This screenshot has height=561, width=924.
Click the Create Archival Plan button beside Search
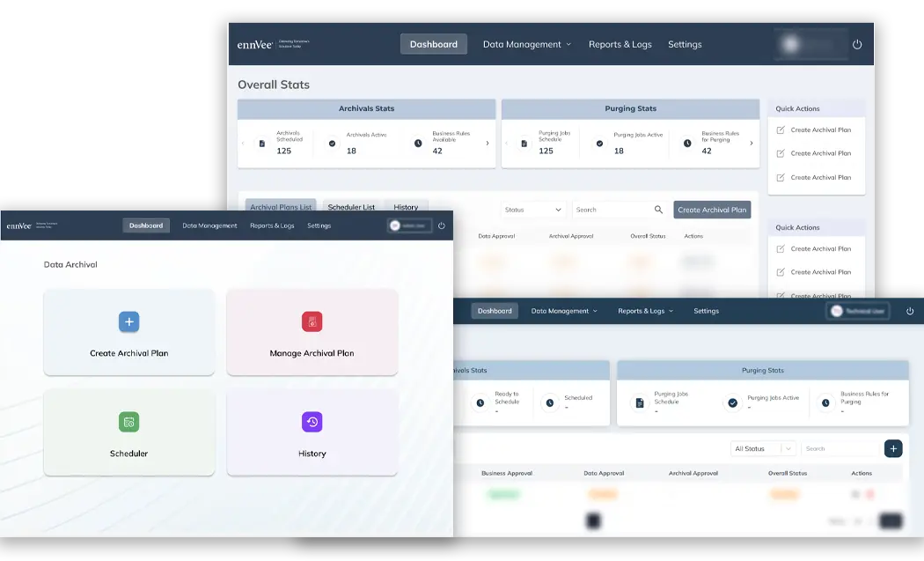click(x=712, y=210)
